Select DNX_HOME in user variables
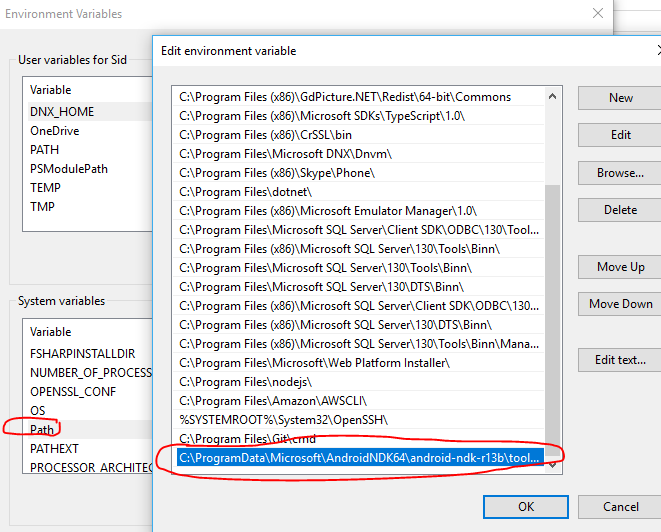Screen dimensions: 661x532 point(89,112)
